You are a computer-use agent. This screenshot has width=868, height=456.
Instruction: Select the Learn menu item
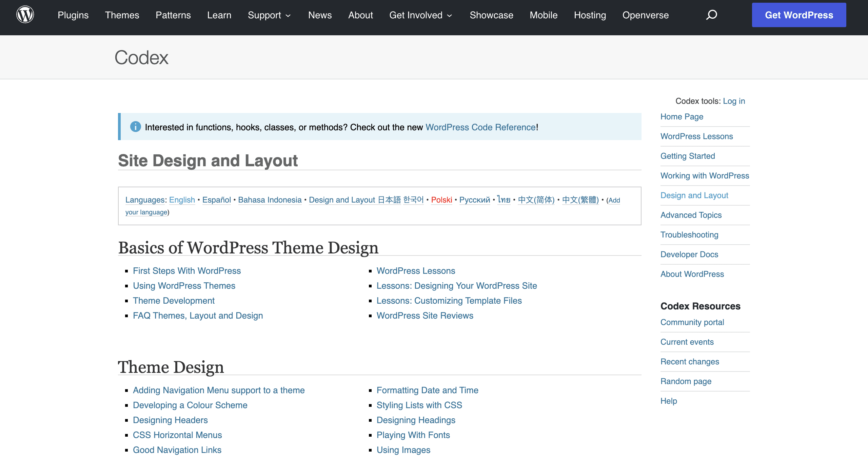click(x=219, y=15)
